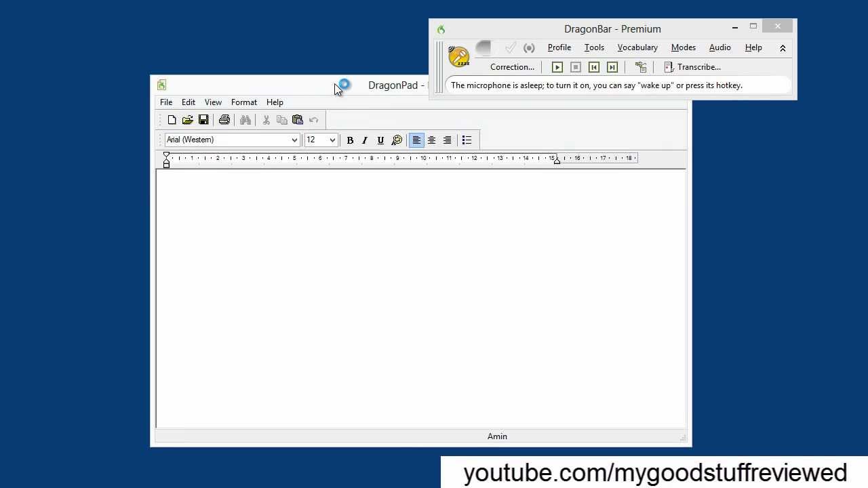Click the DragonBar left drag handle

[x=439, y=67]
